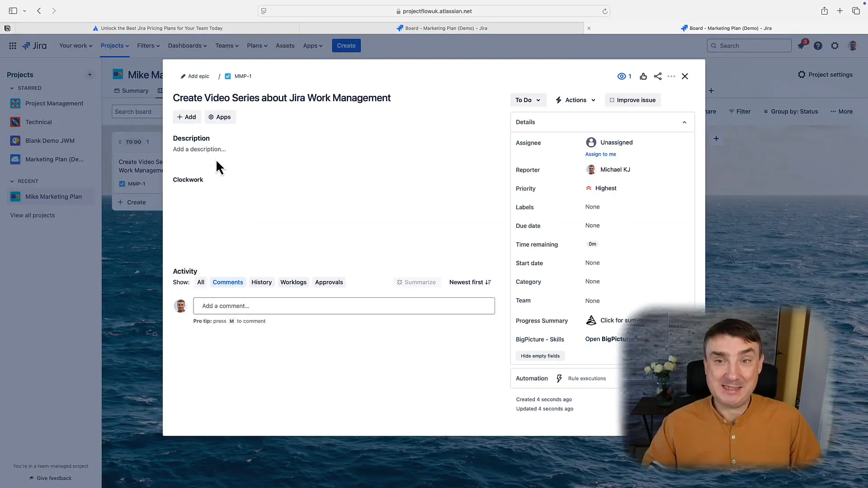Open Technical project
Image resolution: width=868 pixels, height=488 pixels.
[50, 122]
